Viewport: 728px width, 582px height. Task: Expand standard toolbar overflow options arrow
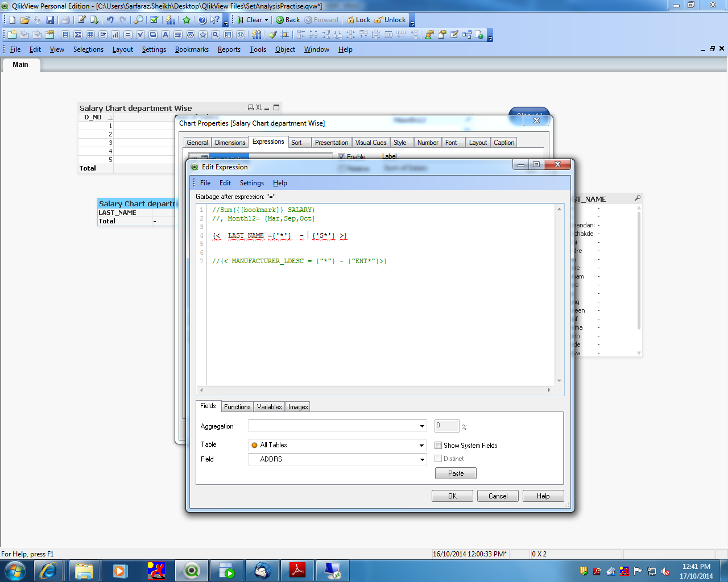(226, 20)
